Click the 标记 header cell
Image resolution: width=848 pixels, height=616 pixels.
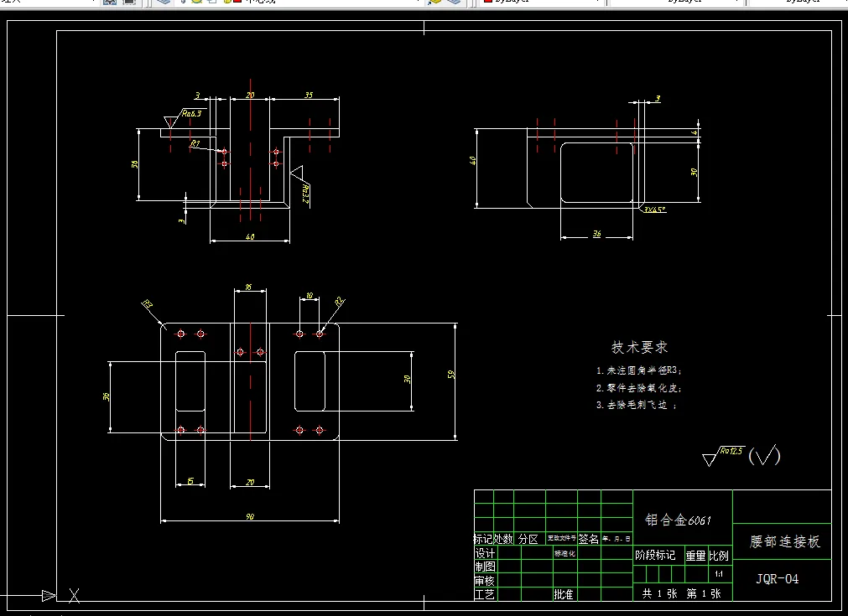[x=483, y=539]
